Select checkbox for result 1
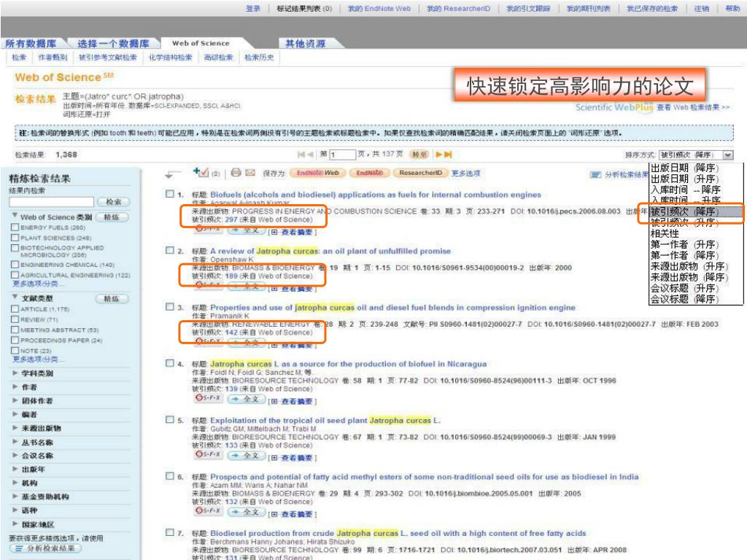This screenshot has height=560, width=747. point(169,194)
